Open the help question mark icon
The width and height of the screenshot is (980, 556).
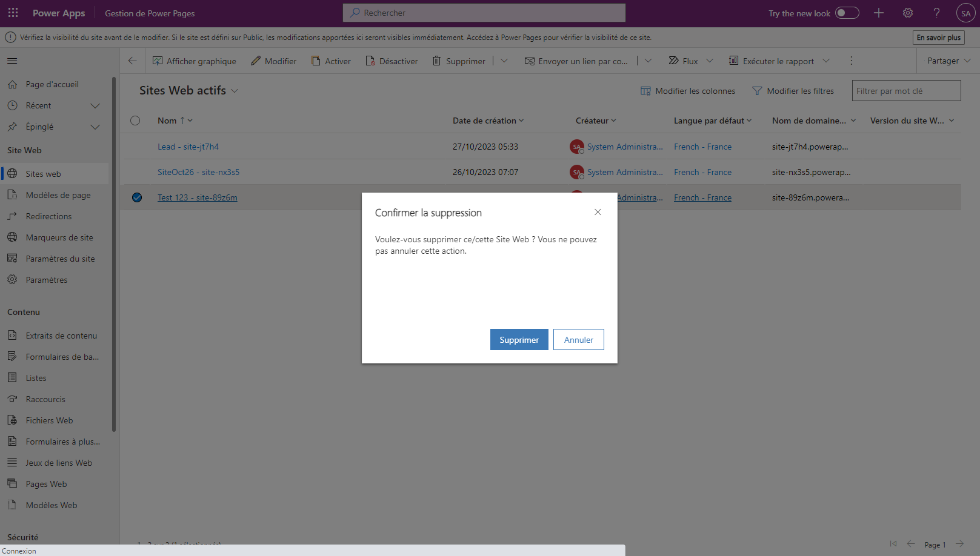click(x=937, y=13)
